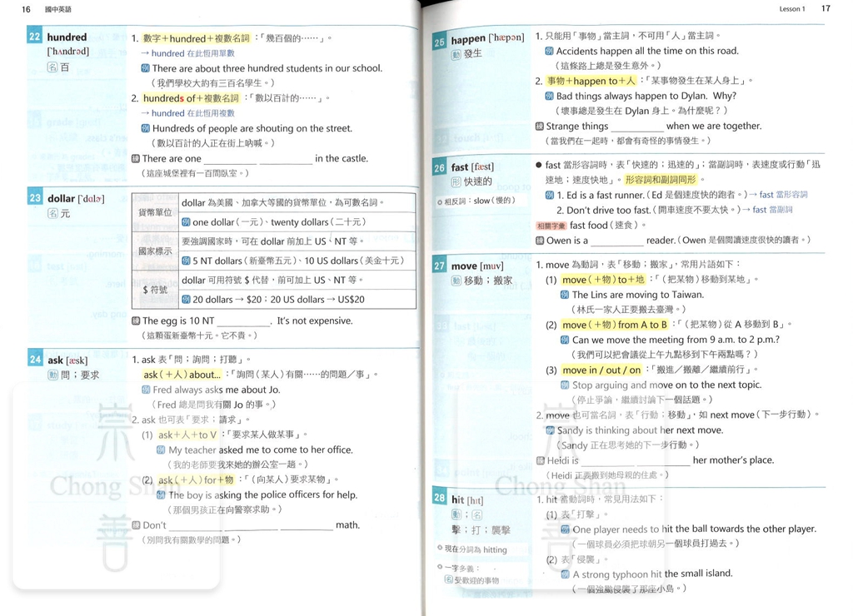This screenshot has height=616, width=853.
Task: Click the entry number 25 badge
Action: tap(440, 42)
